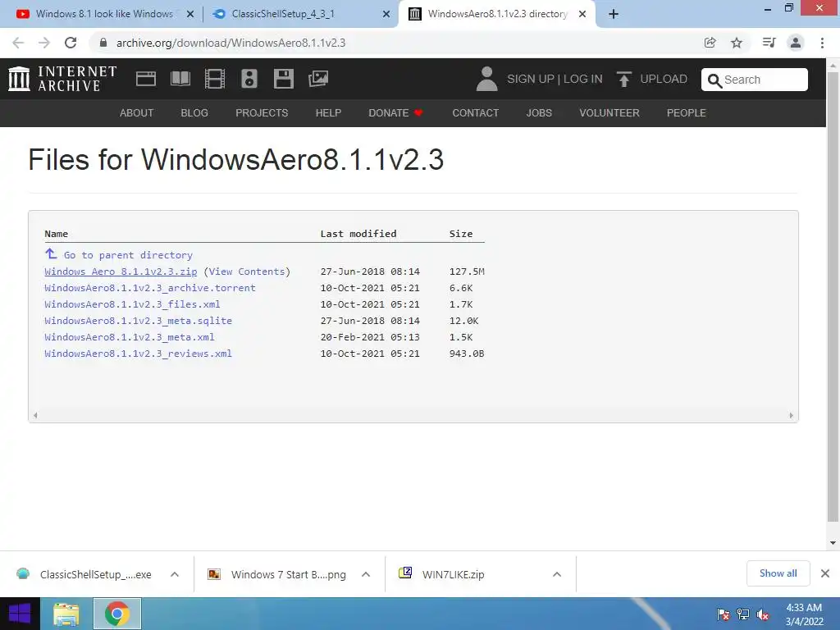This screenshot has width=840, height=630.
Task: Open the Internet Archive web (Wayback) icon
Action: [146, 79]
